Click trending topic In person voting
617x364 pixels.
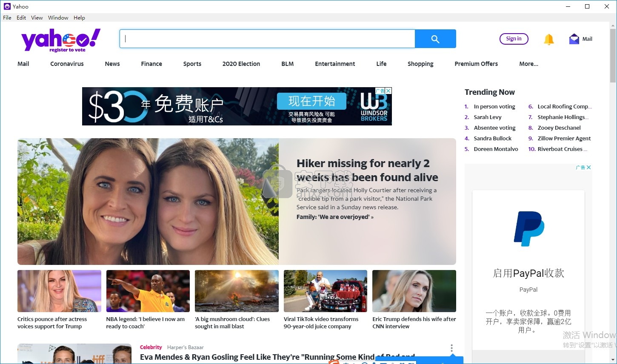pyautogui.click(x=494, y=107)
